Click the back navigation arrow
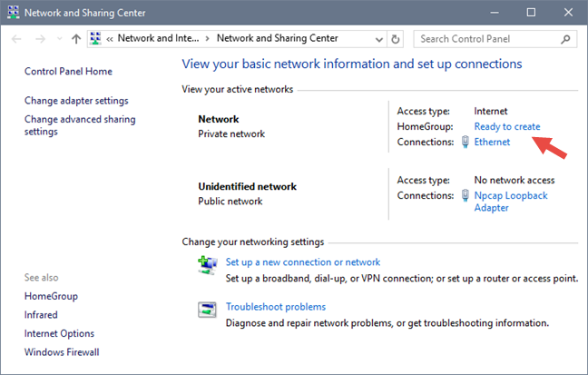 click(x=16, y=40)
